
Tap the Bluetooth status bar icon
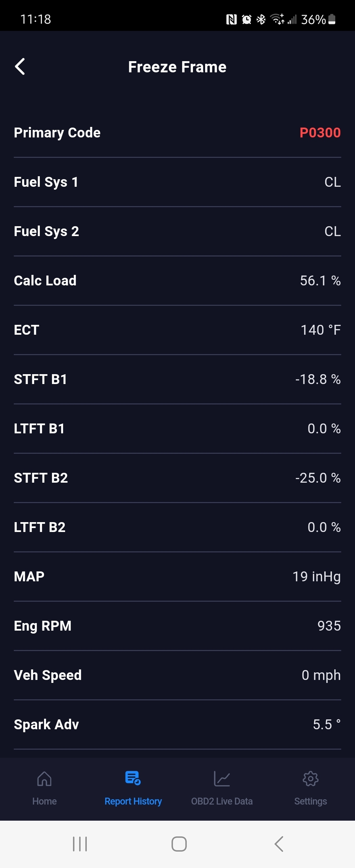click(x=261, y=19)
